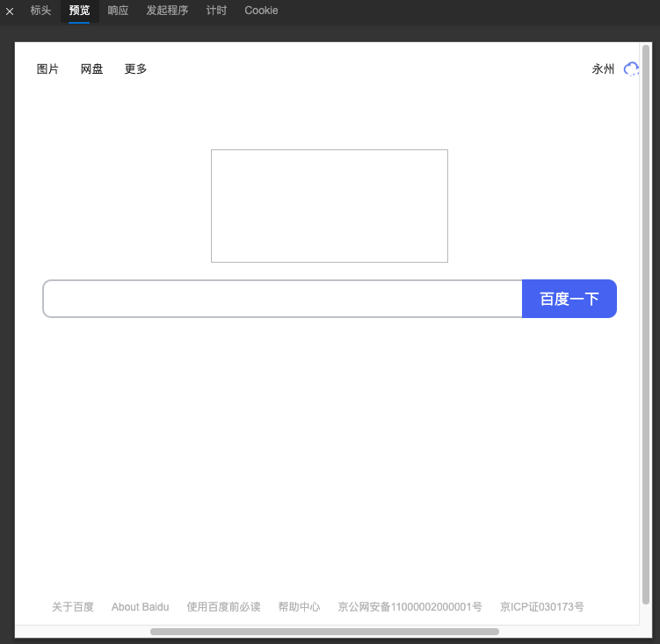The image size is (660, 644).
Task: Open the 响应 tab
Action: [x=118, y=11]
